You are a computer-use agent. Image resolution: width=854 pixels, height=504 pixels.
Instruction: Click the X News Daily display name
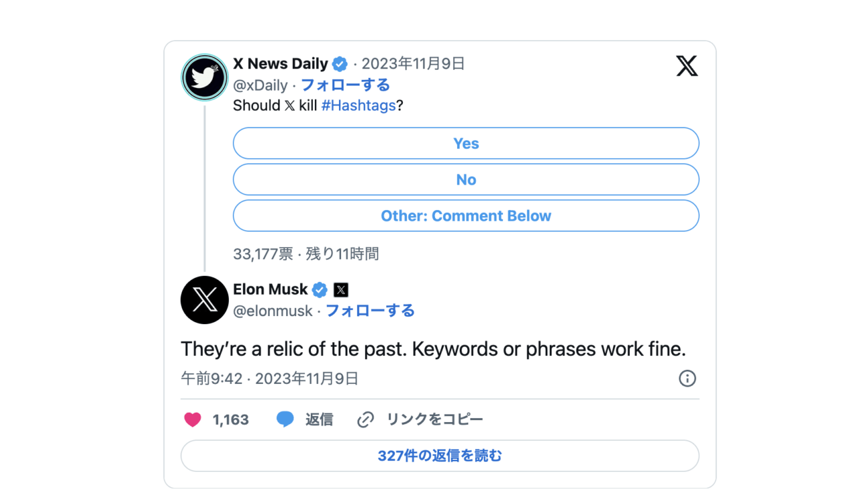tap(280, 64)
